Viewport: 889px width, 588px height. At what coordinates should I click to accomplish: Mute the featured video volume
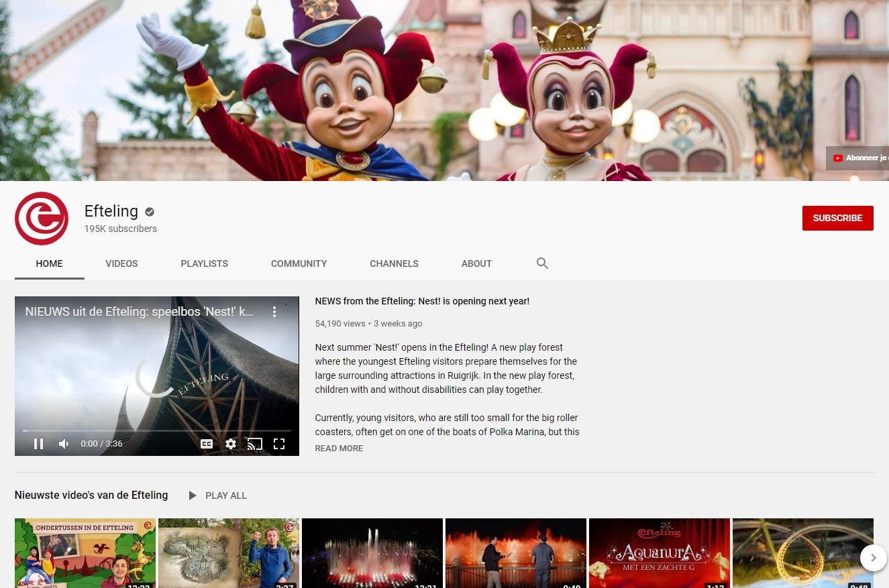[x=64, y=444]
